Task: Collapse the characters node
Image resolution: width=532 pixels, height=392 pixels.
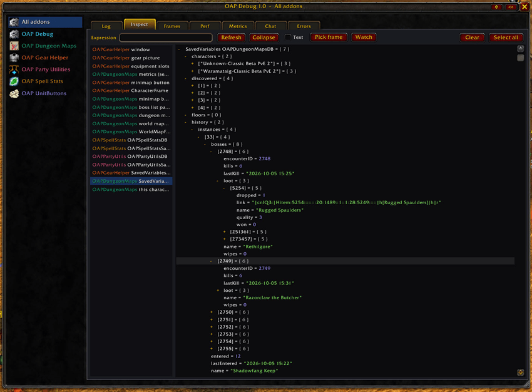Action: pyautogui.click(x=186, y=56)
